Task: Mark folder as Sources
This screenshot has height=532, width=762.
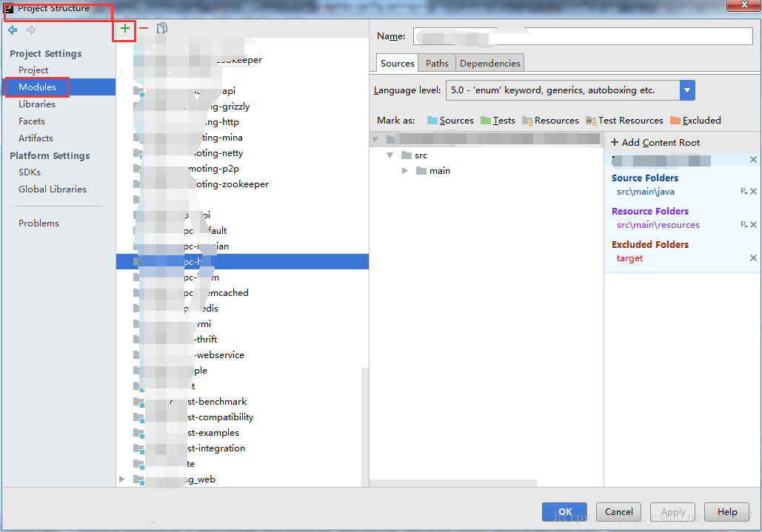Action: (x=450, y=121)
